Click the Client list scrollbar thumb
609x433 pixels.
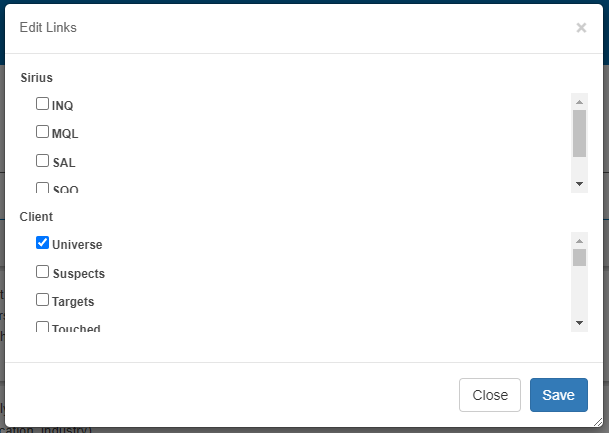click(x=579, y=257)
